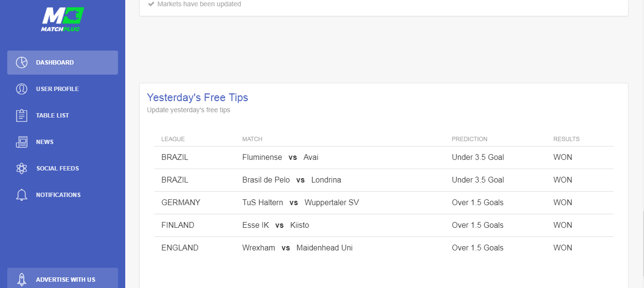The height and width of the screenshot is (288, 644).
Task: Click the Notifications bell icon
Action: 22,195
